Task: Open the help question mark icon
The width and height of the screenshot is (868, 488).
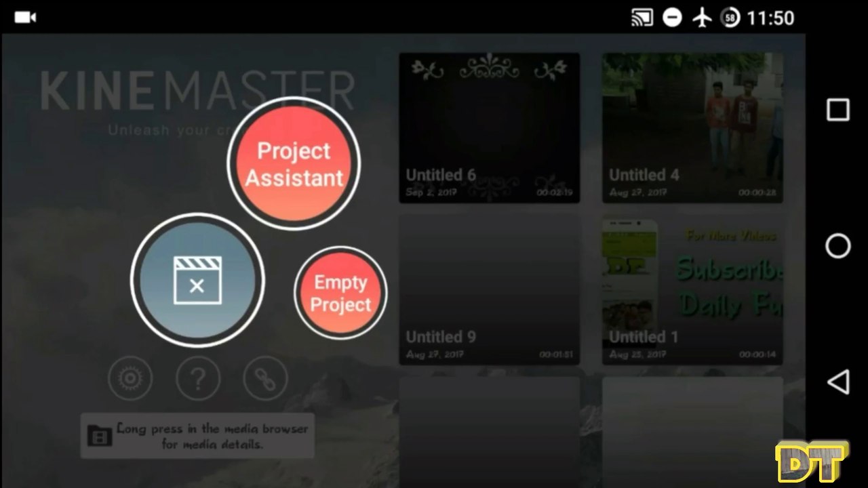Action: click(x=197, y=378)
